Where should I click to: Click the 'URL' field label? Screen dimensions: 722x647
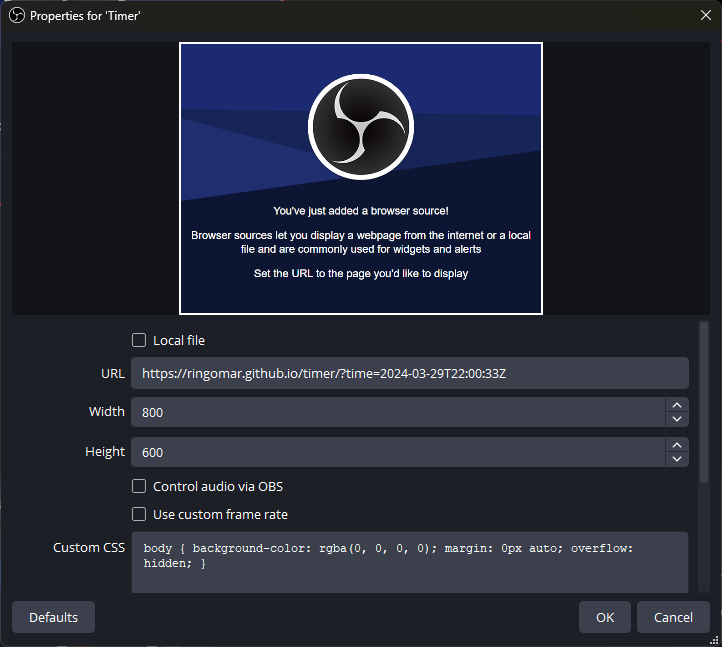(113, 373)
